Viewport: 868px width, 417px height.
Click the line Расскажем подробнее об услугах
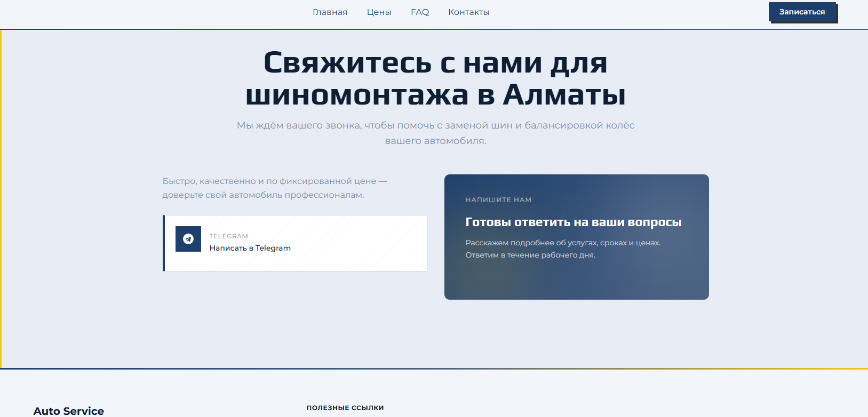click(x=563, y=243)
